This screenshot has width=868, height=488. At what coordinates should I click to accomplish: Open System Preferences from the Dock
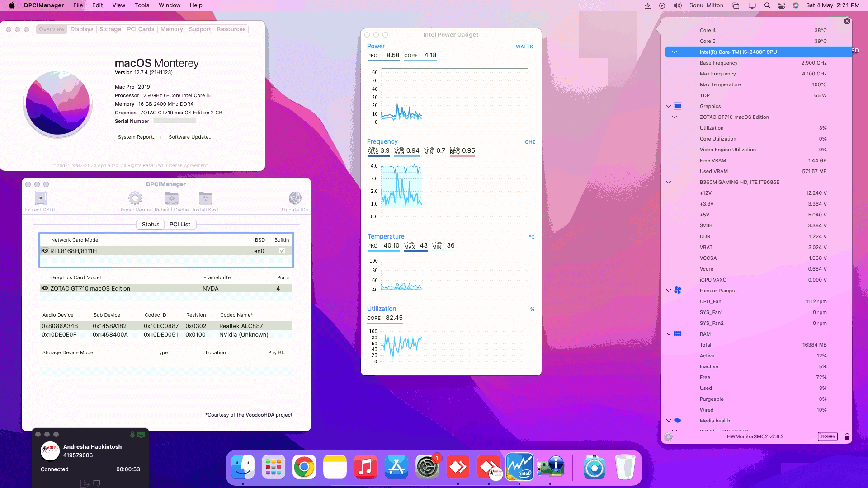tap(427, 467)
